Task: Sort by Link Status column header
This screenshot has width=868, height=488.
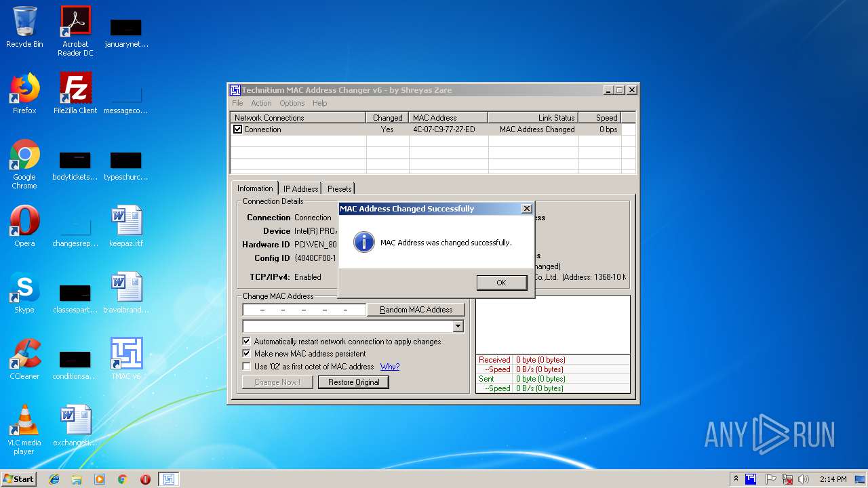Action: pyautogui.click(x=533, y=117)
